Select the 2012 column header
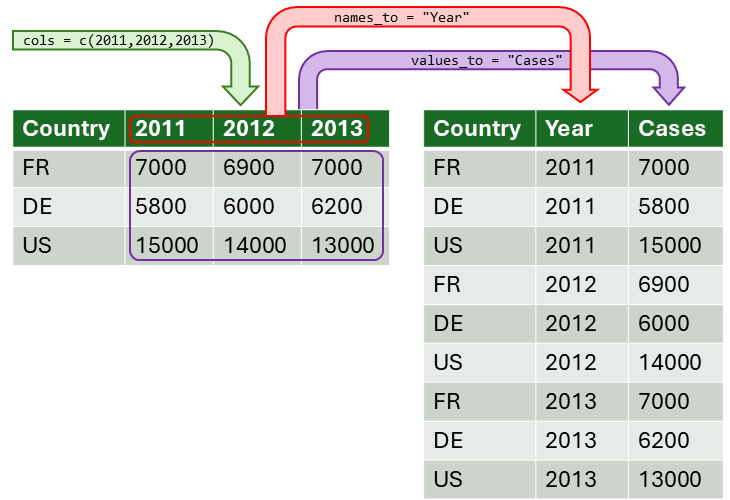 [x=249, y=129]
